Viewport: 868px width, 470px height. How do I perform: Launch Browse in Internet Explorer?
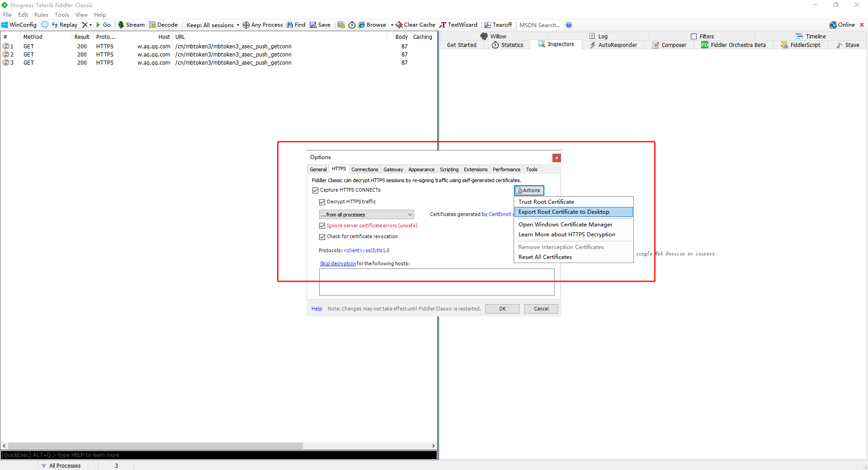372,25
